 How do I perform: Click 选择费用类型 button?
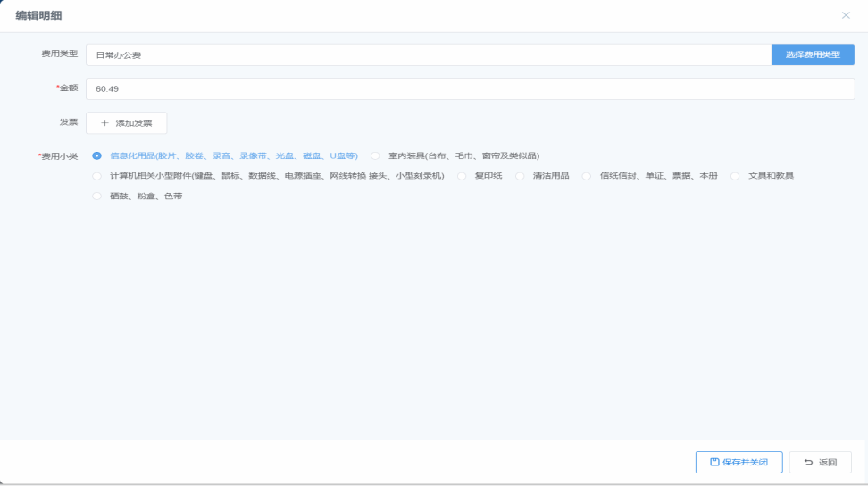tap(813, 54)
